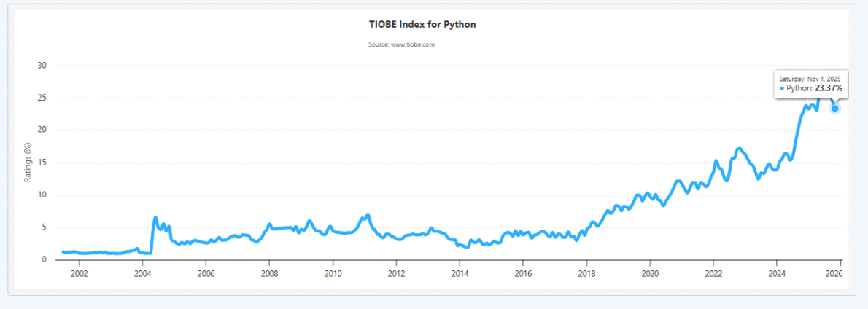Click the 2016 x-axis label
Screen dimensions: 868x309
coord(523,273)
